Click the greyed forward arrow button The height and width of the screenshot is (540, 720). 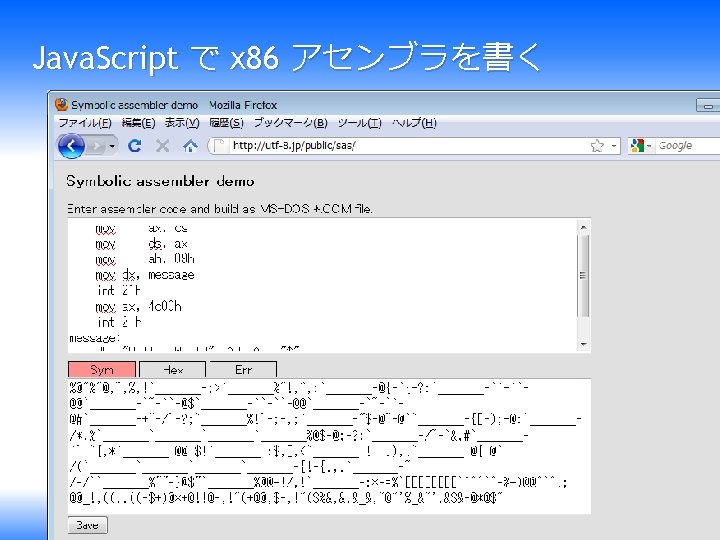pos(97,146)
